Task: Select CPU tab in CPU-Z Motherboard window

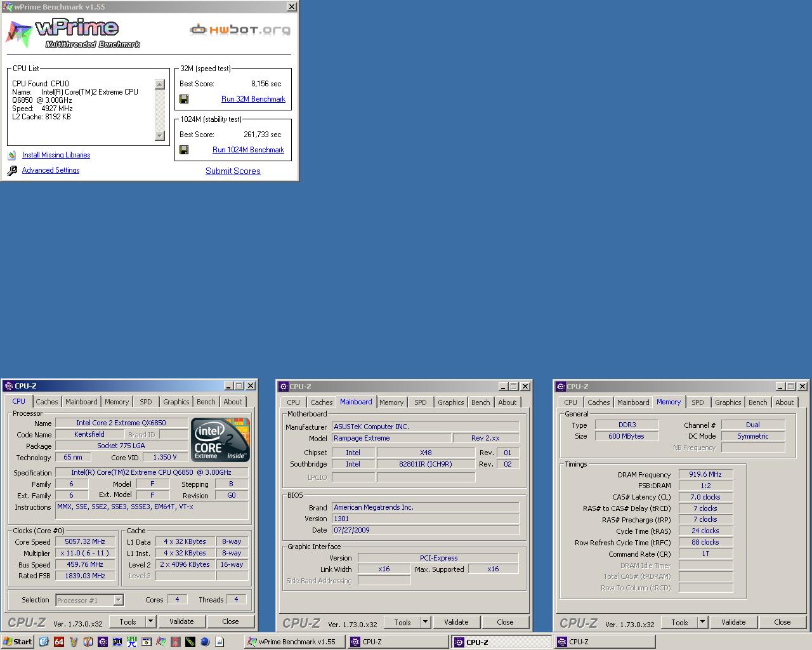Action: pos(293,402)
